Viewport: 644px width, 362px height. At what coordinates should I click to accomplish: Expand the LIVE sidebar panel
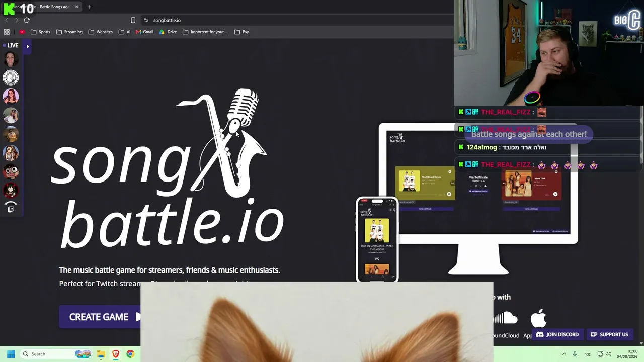[28, 46]
